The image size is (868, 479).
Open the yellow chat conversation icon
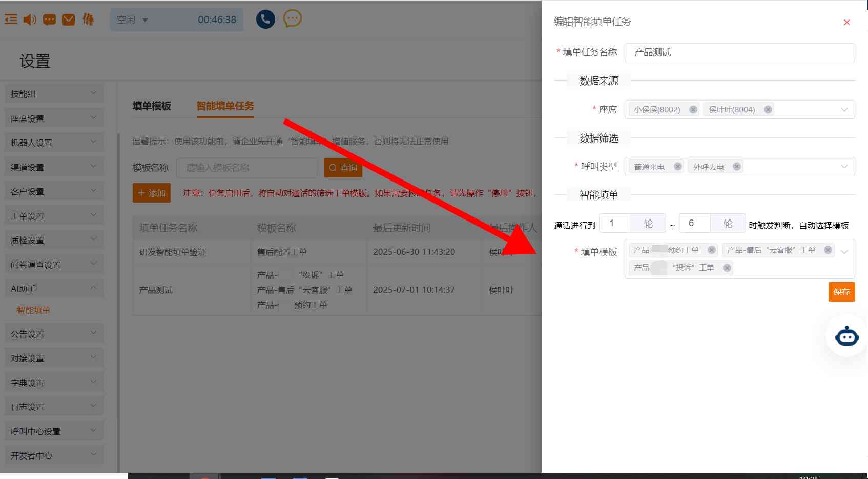pyautogui.click(x=292, y=19)
